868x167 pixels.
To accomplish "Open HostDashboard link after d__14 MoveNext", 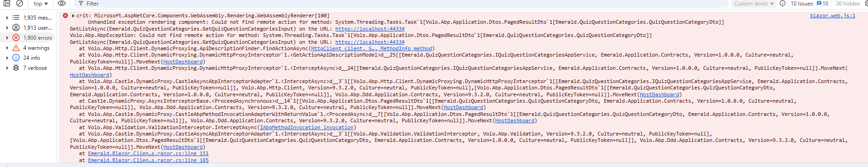I will point(463,108).
